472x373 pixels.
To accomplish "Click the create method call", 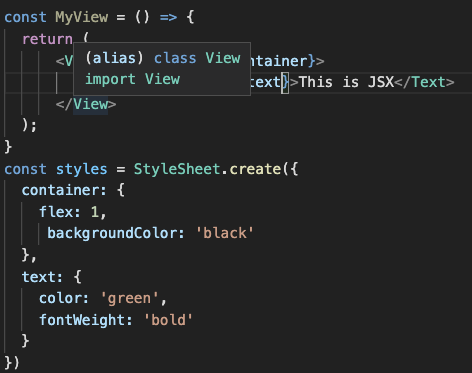I will (255, 169).
